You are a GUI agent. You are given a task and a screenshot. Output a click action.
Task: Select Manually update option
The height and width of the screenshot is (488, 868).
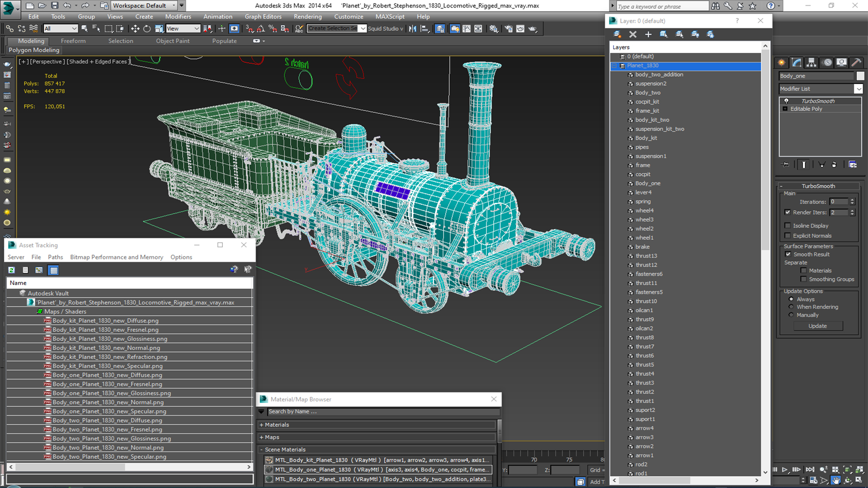pyautogui.click(x=791, y=315)
